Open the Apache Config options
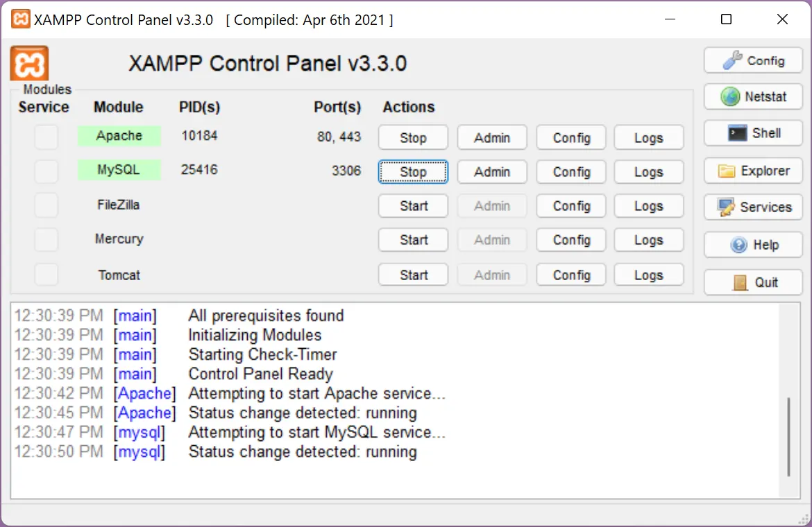The height and width of the screenshot is (527, 812). click(x=571, y=138)
